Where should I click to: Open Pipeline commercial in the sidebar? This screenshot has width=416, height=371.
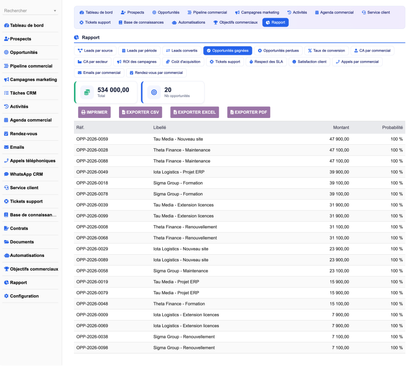tap(28, 66)
